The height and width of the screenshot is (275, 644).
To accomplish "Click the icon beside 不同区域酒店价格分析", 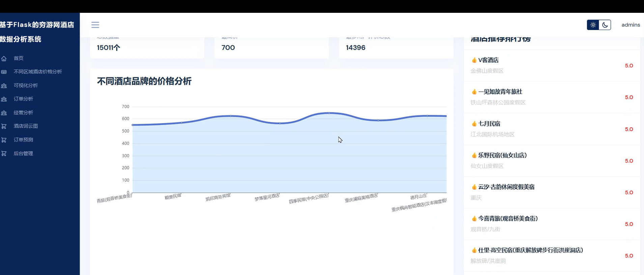I will point(4,72).
